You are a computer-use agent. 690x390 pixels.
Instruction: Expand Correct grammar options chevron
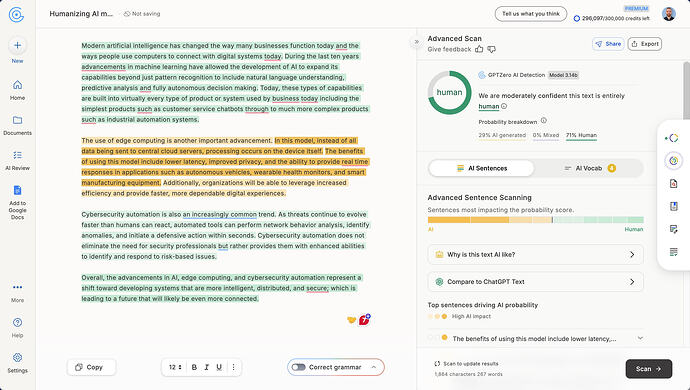point(374,367)
